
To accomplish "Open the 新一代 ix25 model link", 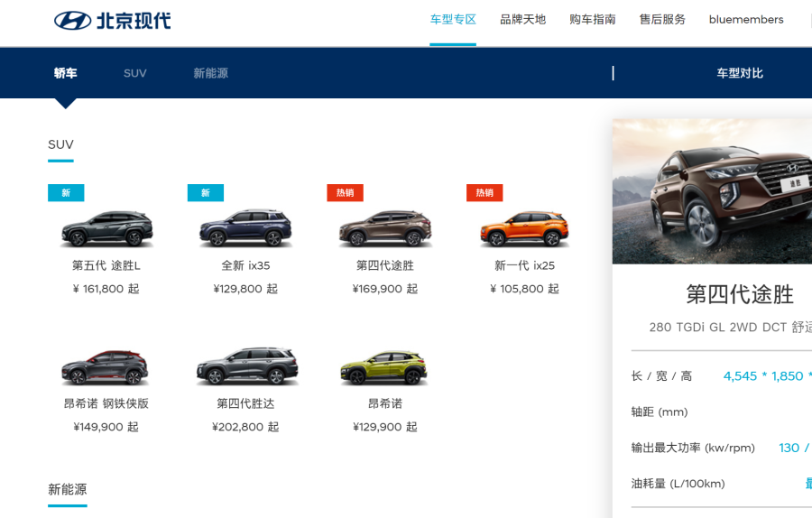I will (524, 265).
